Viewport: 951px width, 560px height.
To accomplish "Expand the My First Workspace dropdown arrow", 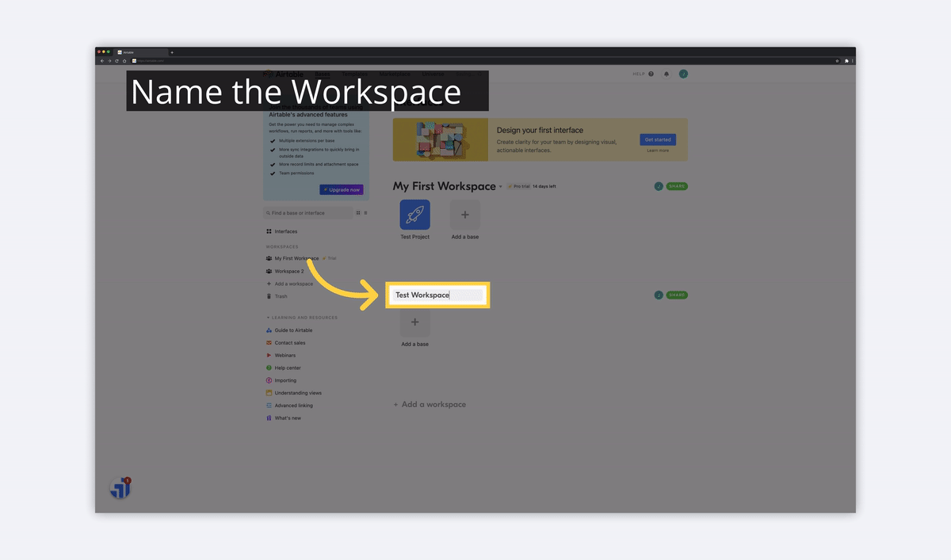I will tap(501, 187).
